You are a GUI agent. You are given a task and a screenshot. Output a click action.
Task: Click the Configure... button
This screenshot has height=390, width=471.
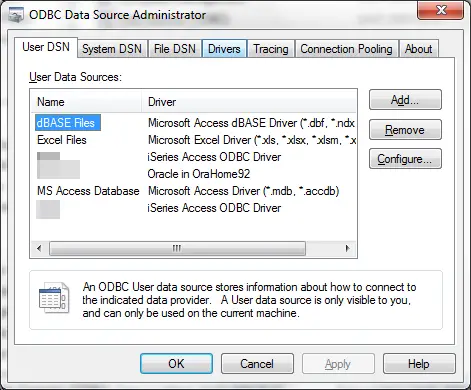(405, 159)
